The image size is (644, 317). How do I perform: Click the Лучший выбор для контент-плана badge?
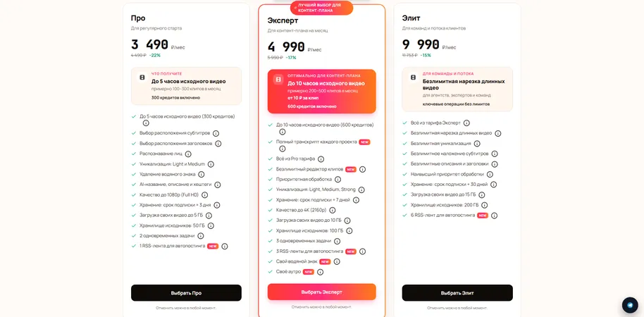[321, 8]
